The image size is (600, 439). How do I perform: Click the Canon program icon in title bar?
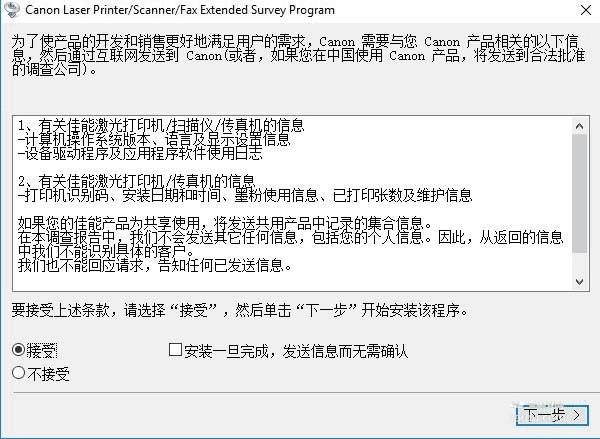tap(11, 9)
